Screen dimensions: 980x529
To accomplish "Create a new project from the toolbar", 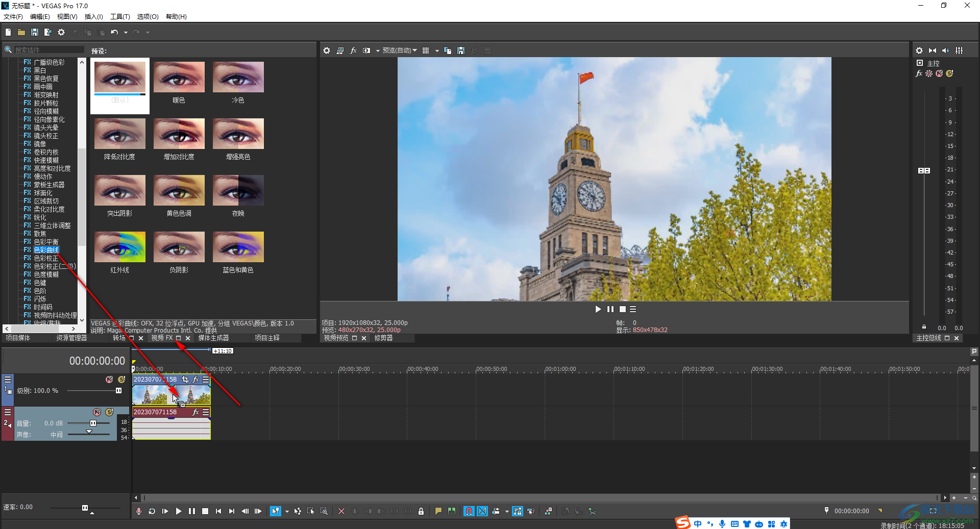I will (8, 32).
